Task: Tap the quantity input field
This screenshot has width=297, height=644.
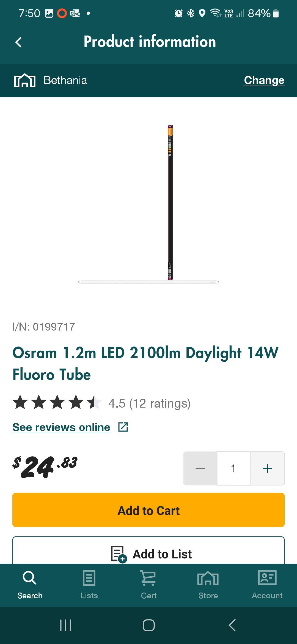Action: pyautogui.click(x=233, y=468)
